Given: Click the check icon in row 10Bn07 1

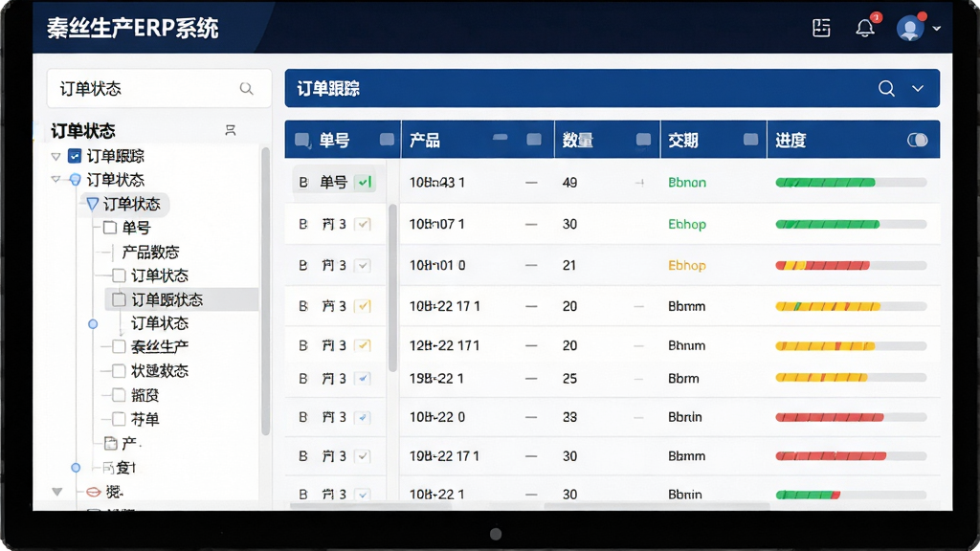Looking at the screenshot, I should [x=363, y=224].
